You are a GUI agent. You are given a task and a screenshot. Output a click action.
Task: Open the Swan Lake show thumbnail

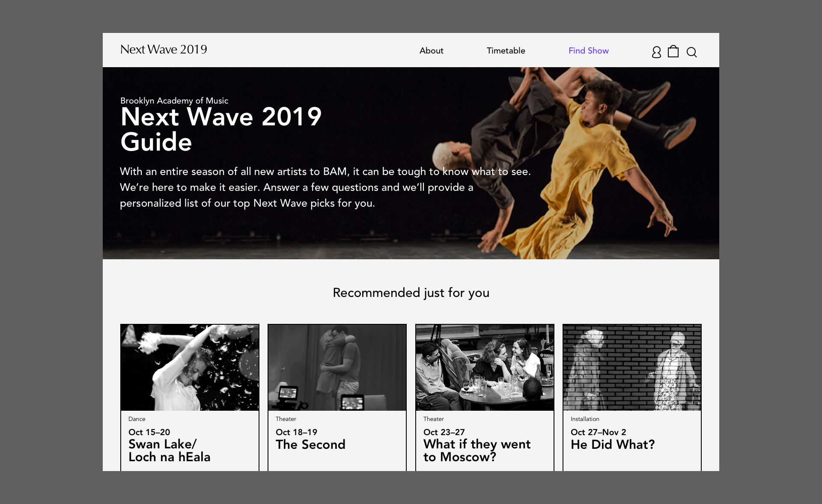click(190, 368)
